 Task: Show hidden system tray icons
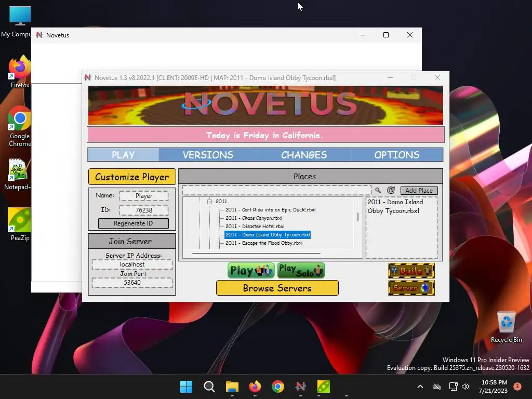(420, 387)
